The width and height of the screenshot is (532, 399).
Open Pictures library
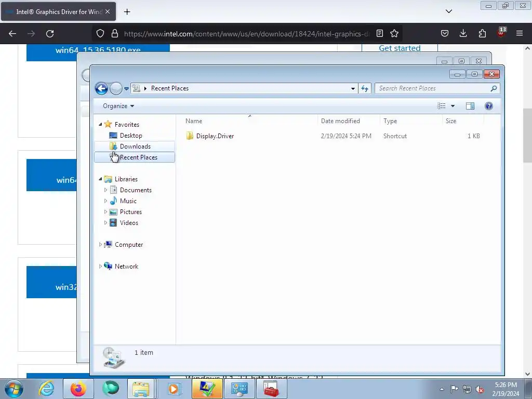(130, 212)
